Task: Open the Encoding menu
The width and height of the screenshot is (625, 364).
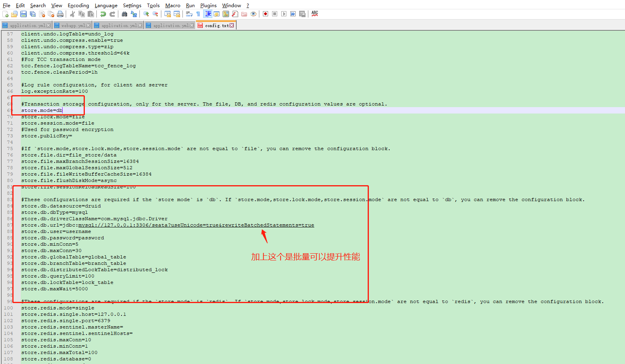Action: click(78, 6)
